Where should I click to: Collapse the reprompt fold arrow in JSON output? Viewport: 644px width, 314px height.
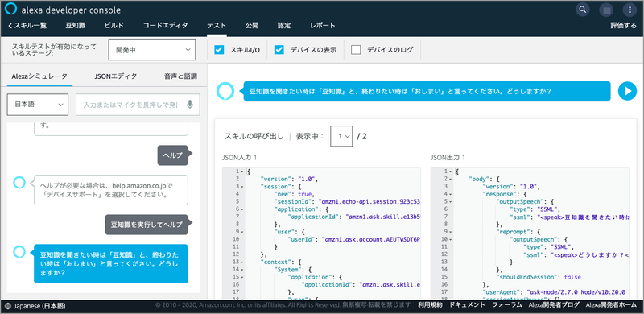[x=451, y=232]
